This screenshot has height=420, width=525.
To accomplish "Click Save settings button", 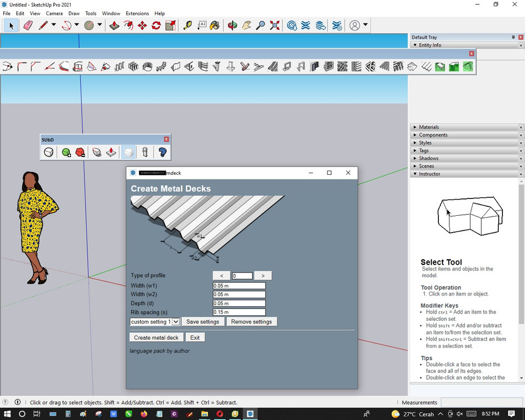I will tap(203, 321).
